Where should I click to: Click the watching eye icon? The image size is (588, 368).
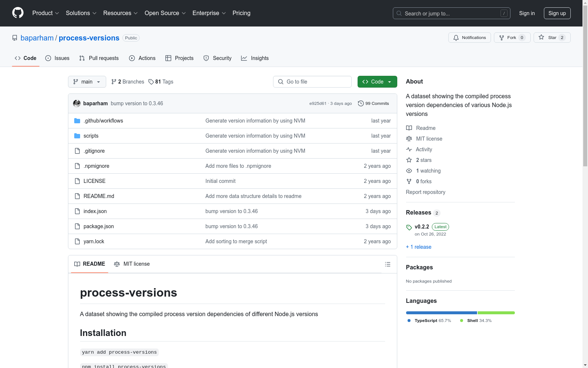pyautogui.click(x=409, y=171)
